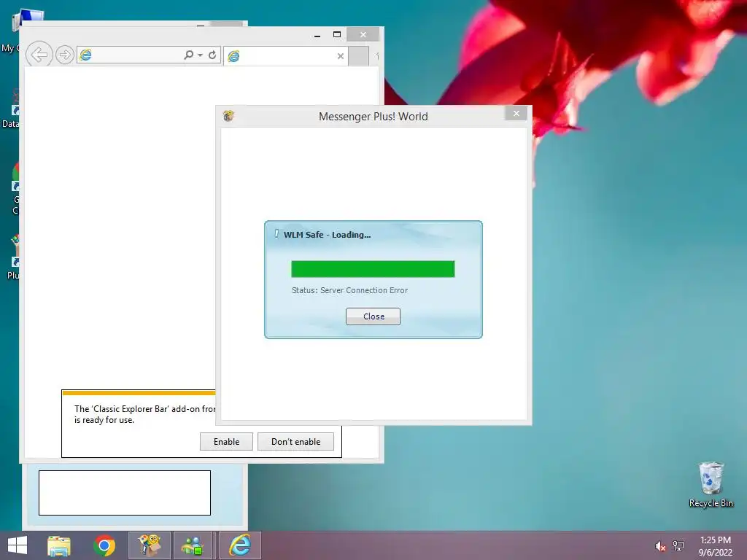Screen dimensions: 747x560
Task: Click white text box in background window
Action: [124, 493]
